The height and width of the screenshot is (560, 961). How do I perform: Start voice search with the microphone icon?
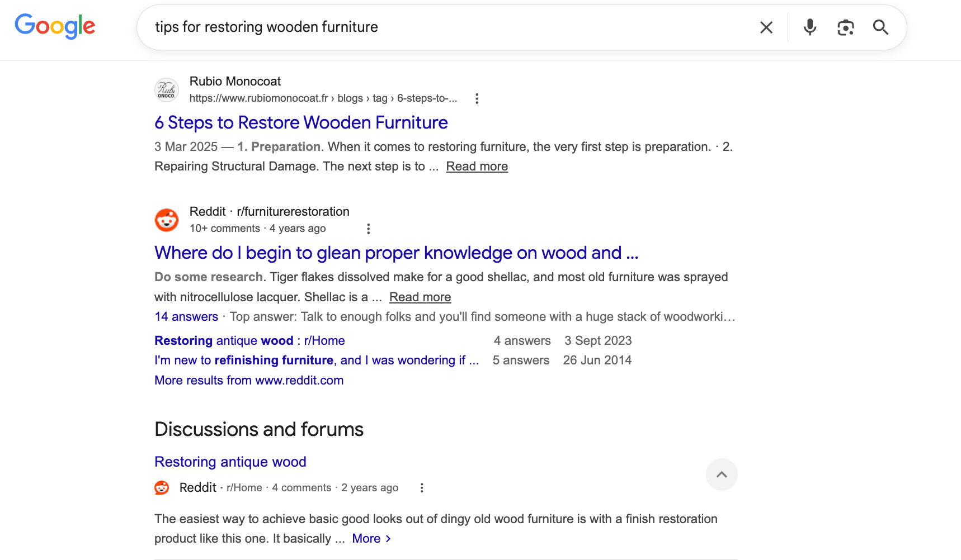pyautogui.click(x=809, y=27)
